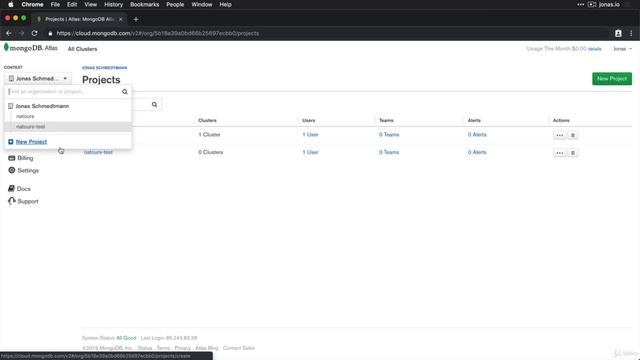
Task: Click the Alerts column header
Action: 474,120
